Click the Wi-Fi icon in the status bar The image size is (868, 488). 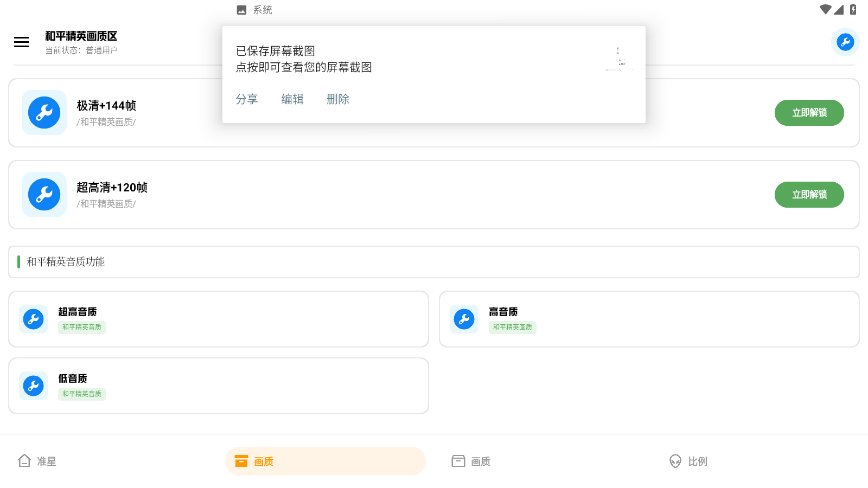click(x=826, y=9)
